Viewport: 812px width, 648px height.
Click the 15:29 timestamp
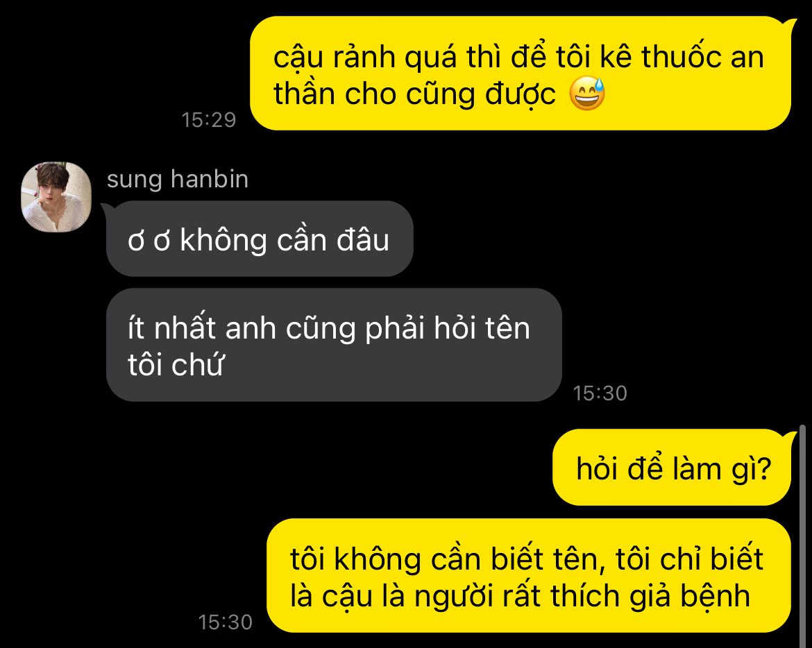click(209, 119)
